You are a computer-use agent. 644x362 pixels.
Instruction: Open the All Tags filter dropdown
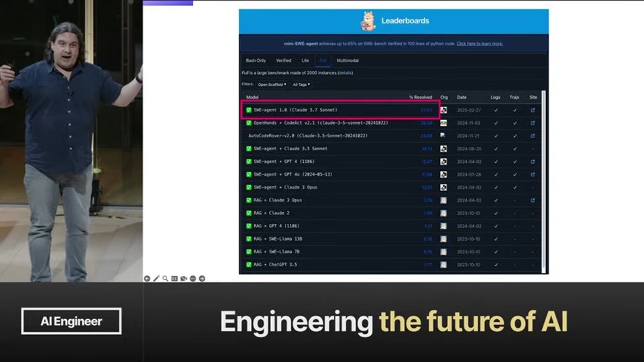(301, 84)
